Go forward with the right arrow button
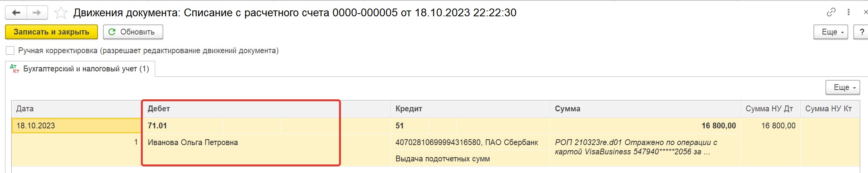The image size is (868, 173). (x=37, y=13)
